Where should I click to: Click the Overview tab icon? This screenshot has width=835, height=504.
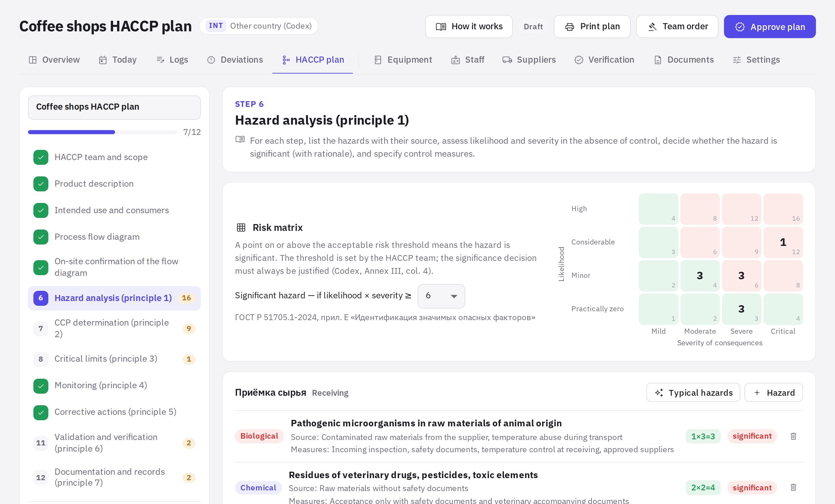[33, 60]
